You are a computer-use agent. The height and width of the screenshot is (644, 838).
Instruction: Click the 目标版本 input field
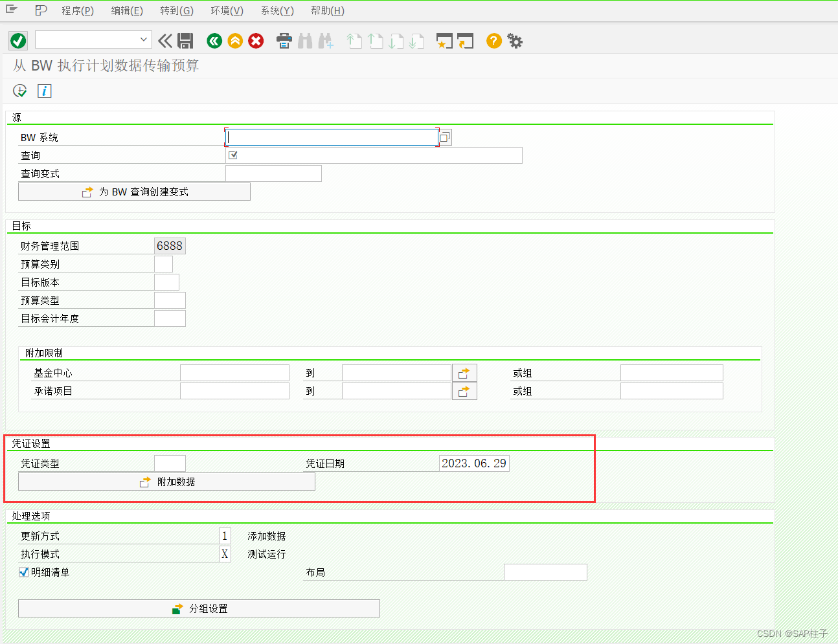point(166,282)
